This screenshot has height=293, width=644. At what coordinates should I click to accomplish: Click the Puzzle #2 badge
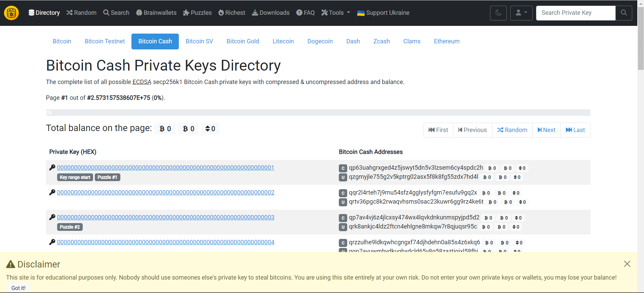pos(70,227)
